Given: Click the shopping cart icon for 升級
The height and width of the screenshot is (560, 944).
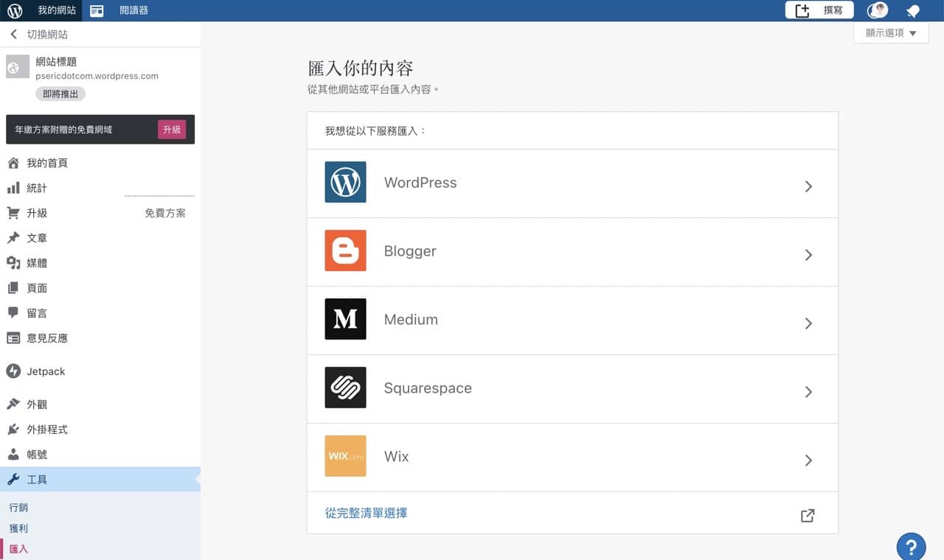Looking at the screenshot, I should (x=13, y=213).
